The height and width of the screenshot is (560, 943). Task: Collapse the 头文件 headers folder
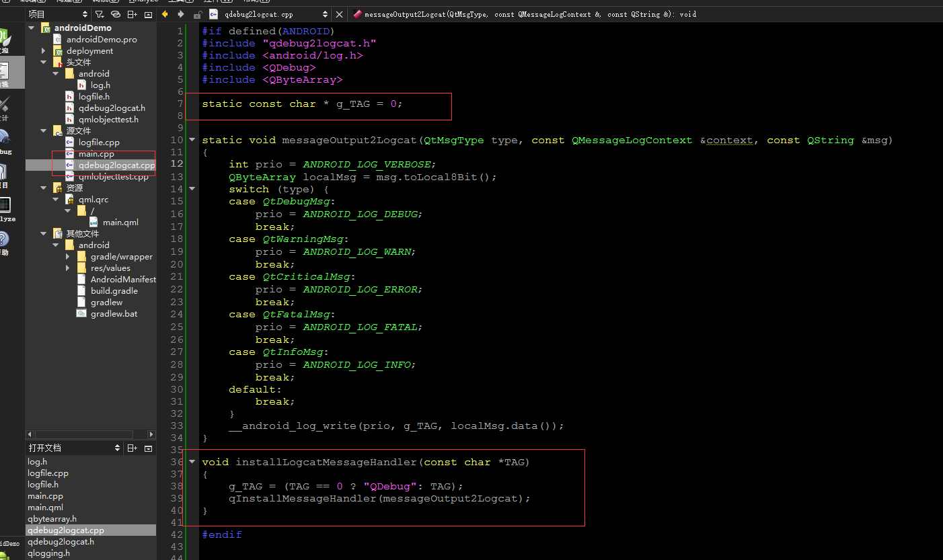coord(43,62)
